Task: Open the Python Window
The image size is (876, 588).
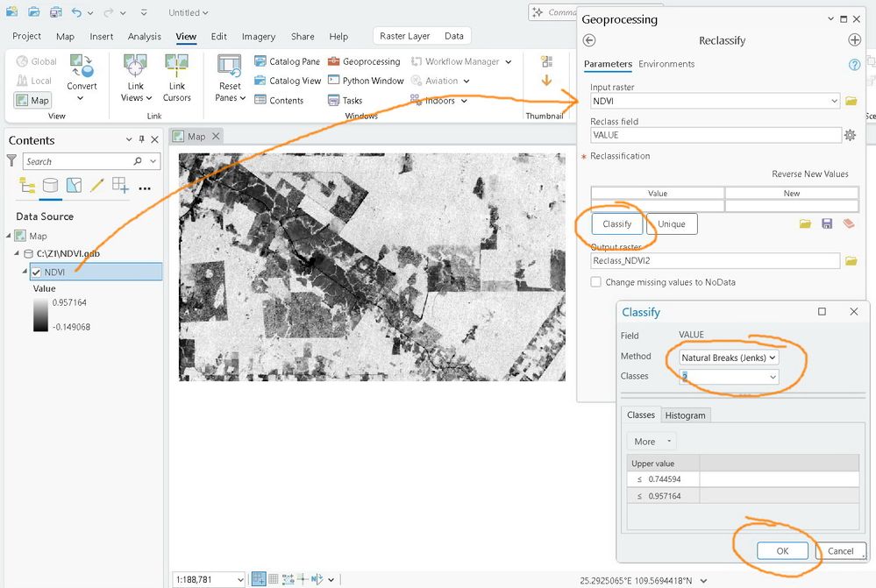Action: [x=366, y=81]
